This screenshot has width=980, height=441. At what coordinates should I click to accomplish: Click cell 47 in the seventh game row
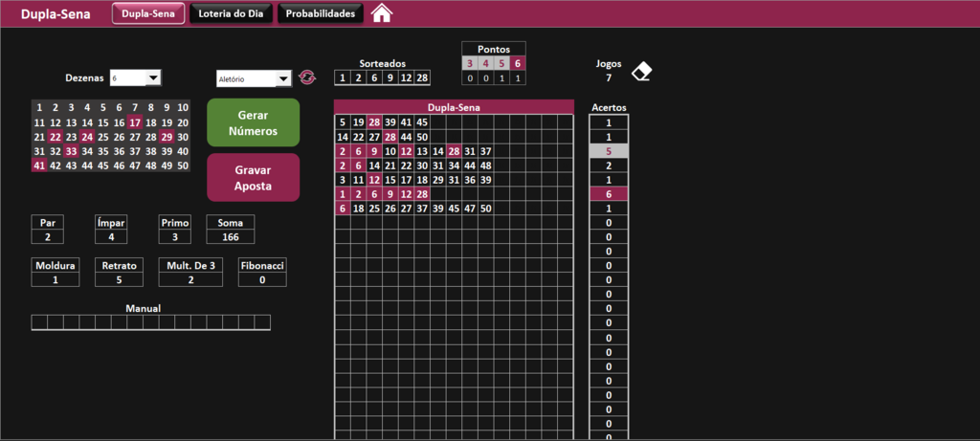pos(470,209)
